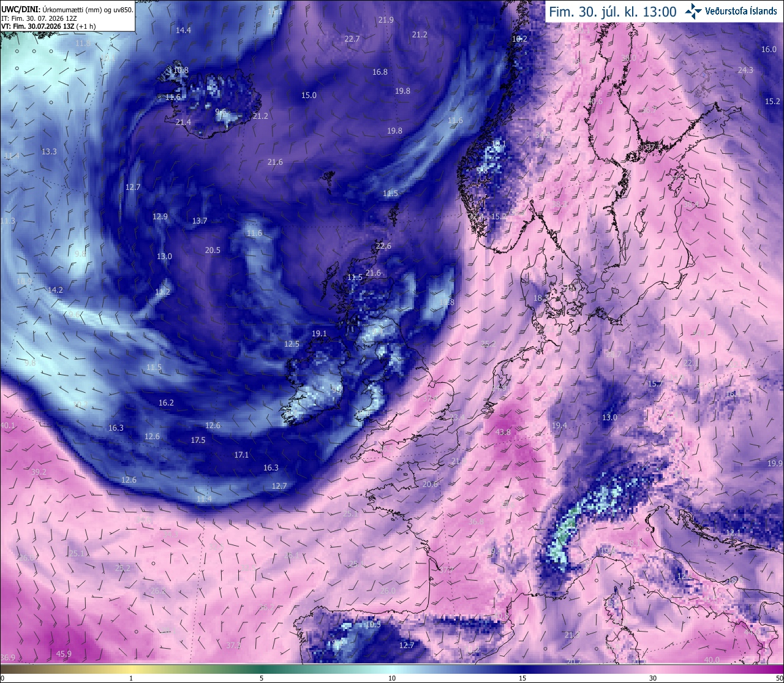Select the Fim. 30. júl. kl. 13:00 timestamp
The image size is (784, 683).
click(x=612, y=12)
